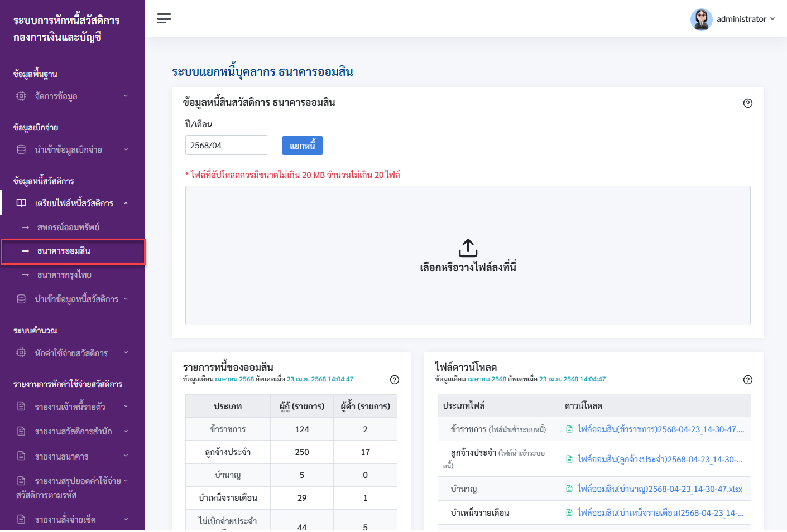Expand the รายงานธนาคาร sidebar menu
This screenshot has height=532, width=787.
[x=73, y=456]
